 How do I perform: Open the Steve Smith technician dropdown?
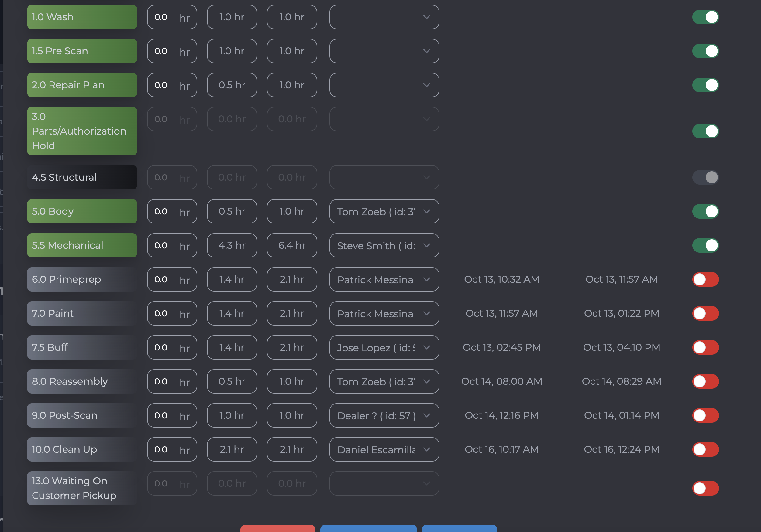pos(384,245)
